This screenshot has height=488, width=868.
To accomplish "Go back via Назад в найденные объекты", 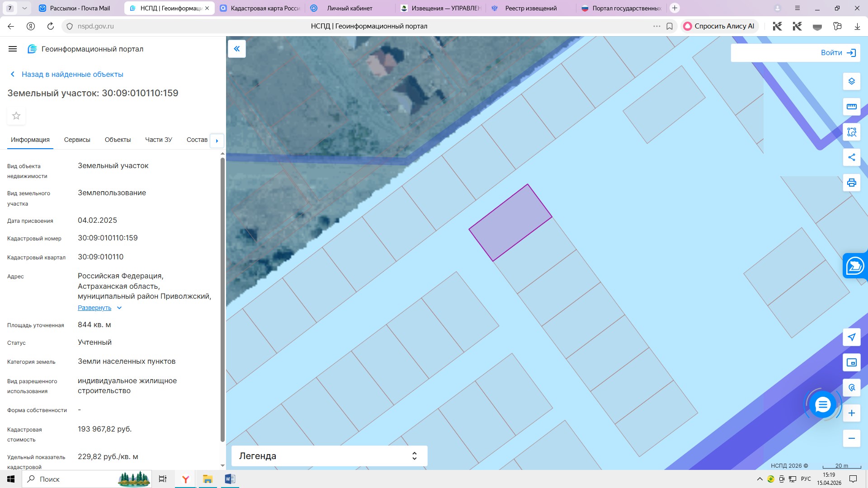I will tap(72, 75).
